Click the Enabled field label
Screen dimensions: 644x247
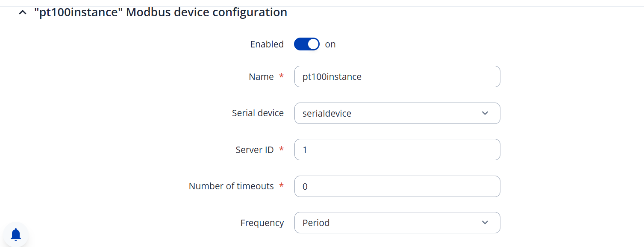click(x=267, y=44)
